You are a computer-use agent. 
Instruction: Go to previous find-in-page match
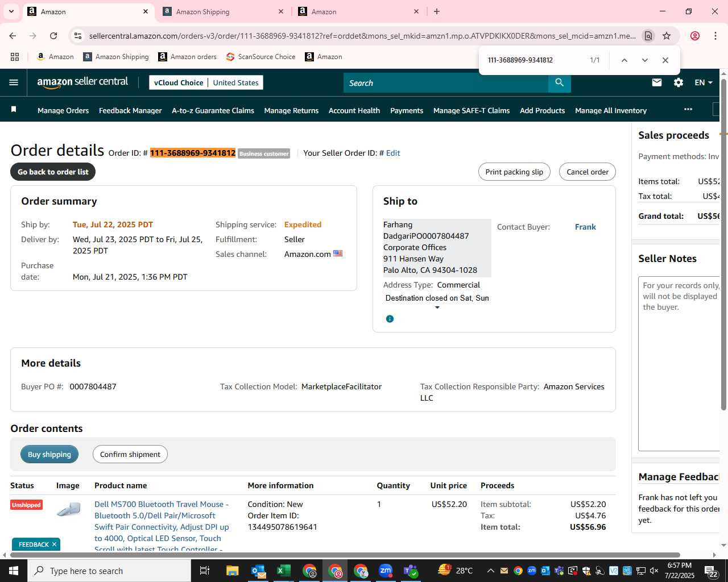pos(624,60)
